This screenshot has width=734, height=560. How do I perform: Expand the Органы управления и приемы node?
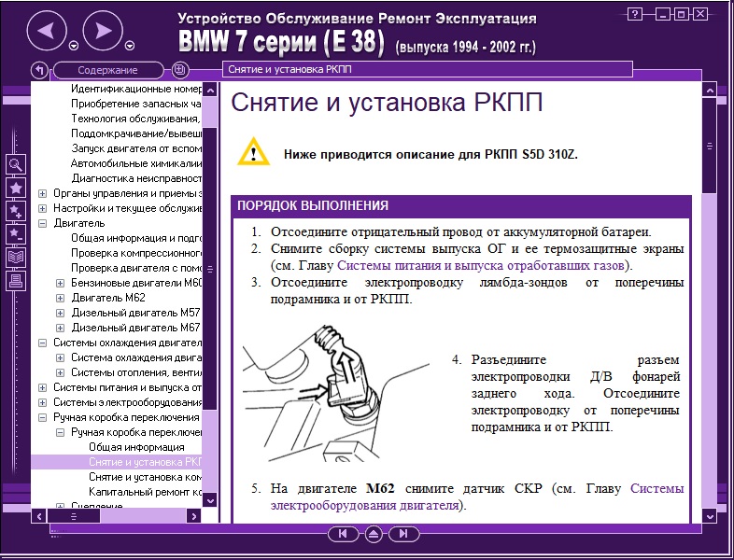click(43, 193)
